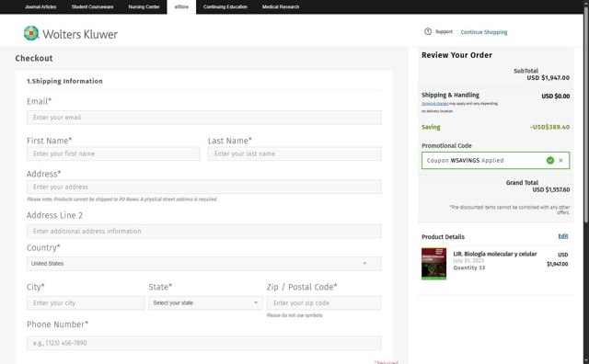
Task: Click into the First Name field
Action: tap(113, 154)
